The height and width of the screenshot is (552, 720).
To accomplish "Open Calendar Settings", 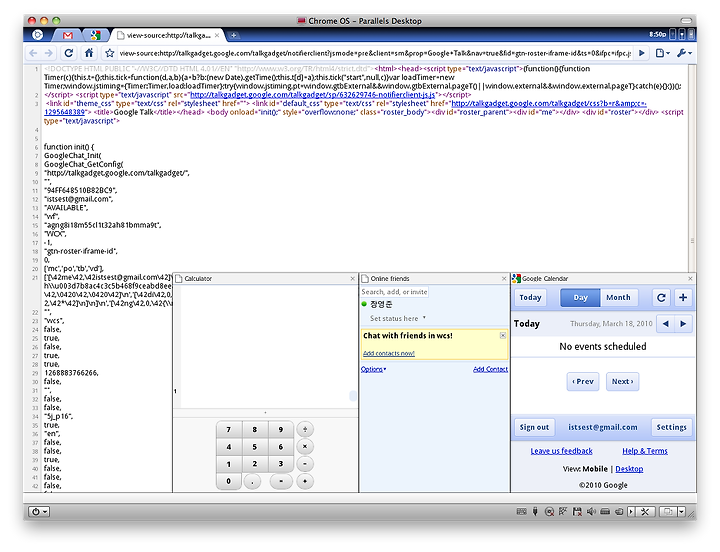I will (671, 427).
